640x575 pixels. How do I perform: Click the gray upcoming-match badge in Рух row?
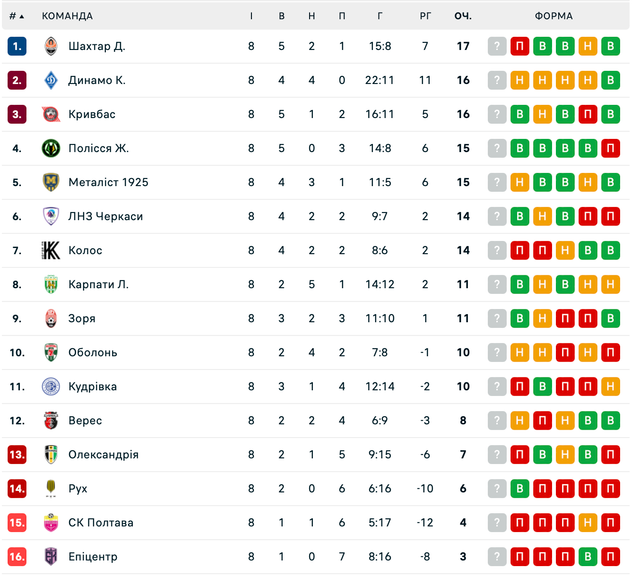[x=497, y=488]
